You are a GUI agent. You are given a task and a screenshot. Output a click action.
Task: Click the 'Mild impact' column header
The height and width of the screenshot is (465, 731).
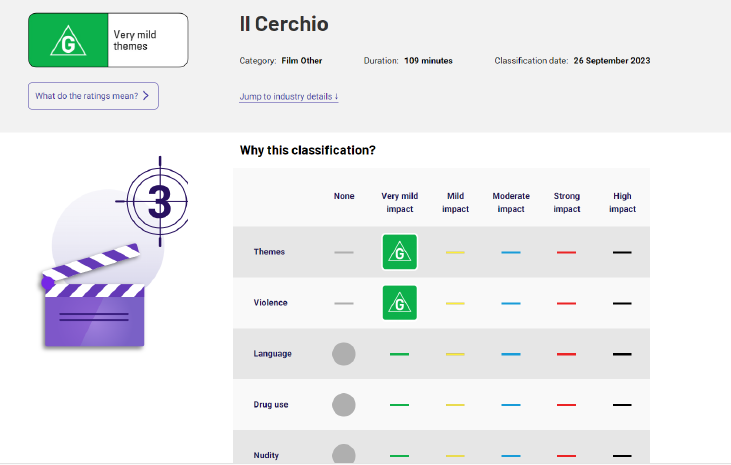point(455,202)
